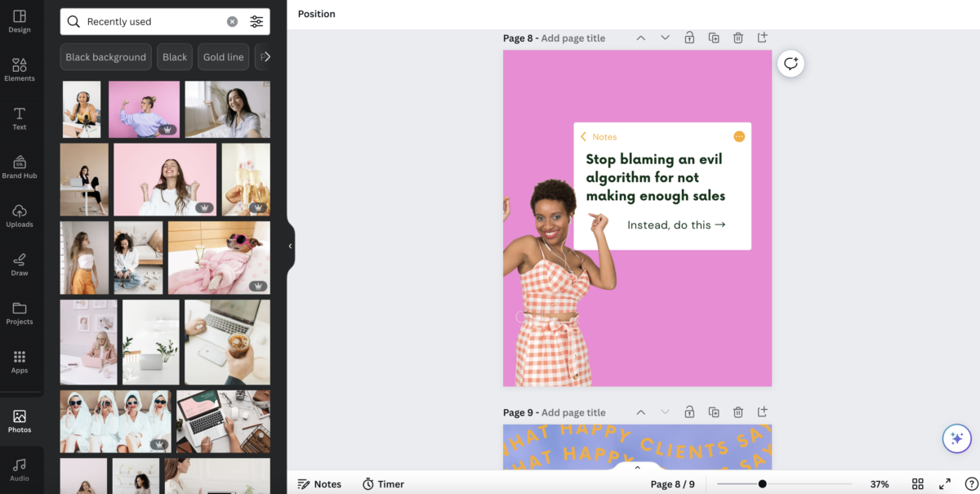
Task: Open the Uploads panel
Action: coord(20,214)
